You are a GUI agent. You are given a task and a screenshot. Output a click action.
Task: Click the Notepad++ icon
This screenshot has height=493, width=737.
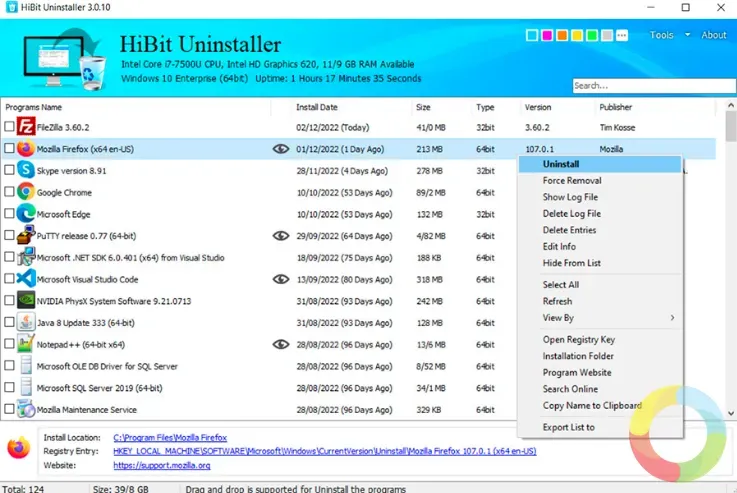(x=26, y=344)
